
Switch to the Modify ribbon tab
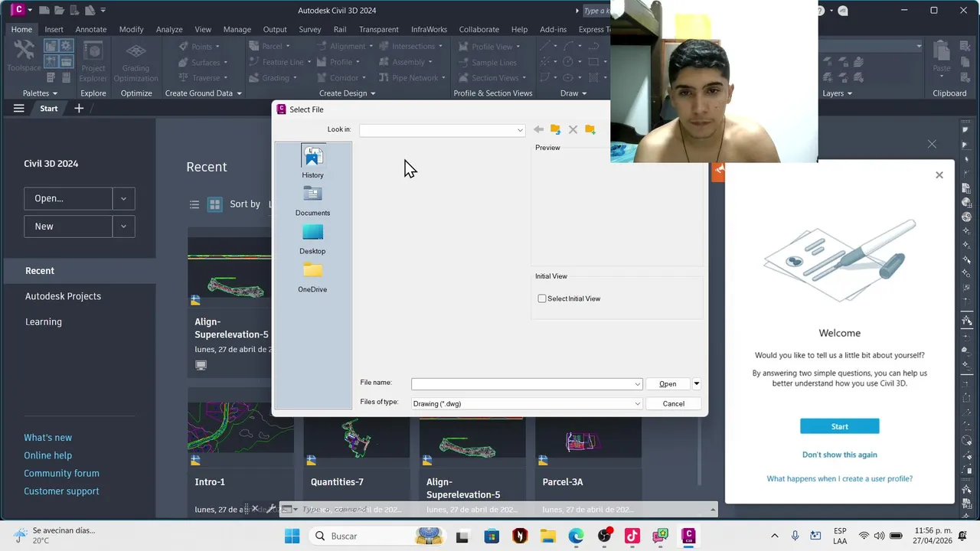coord(131,29)
